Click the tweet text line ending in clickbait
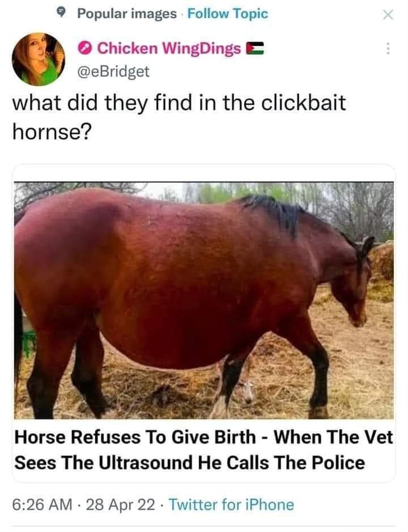 (179, 103)
